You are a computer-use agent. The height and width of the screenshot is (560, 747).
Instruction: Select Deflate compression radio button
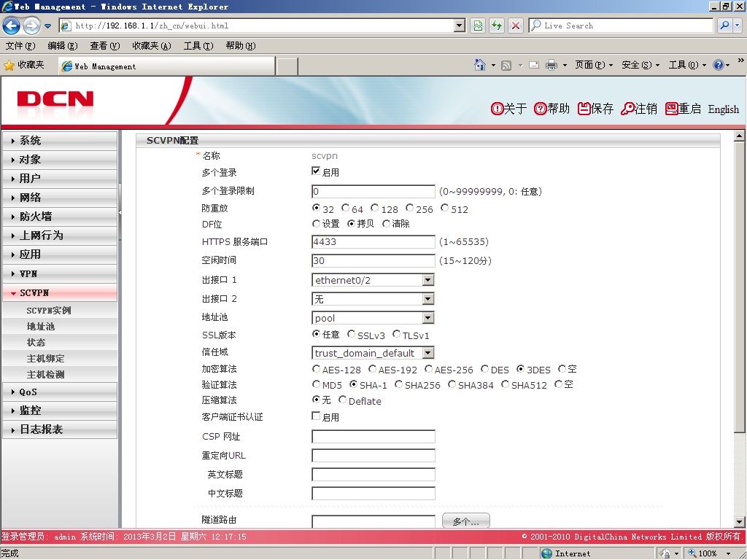pyautogui.click(x=343, y=400)
